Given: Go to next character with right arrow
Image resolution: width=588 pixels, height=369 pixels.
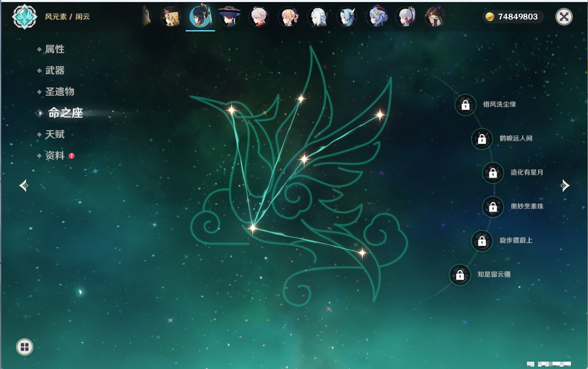Looking at the screenshot, I should [565, 186].
